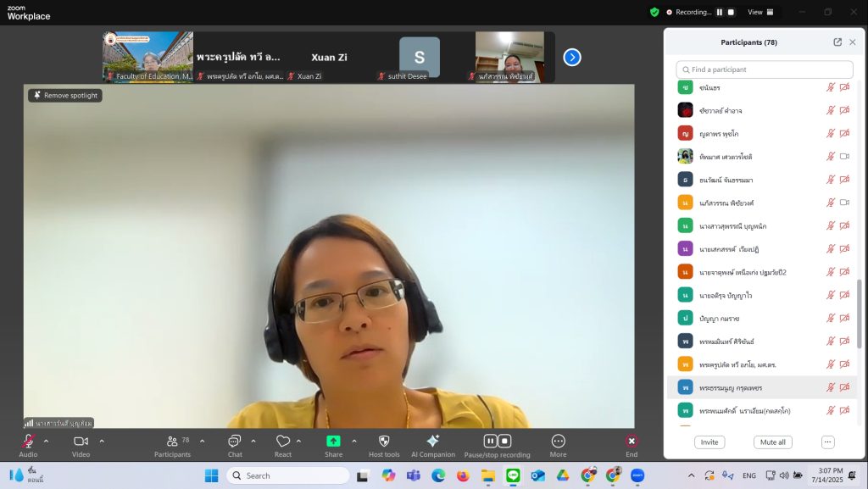Open Microsoft Edge from the taskbar

pyautogui.click(x=438, y=475)
